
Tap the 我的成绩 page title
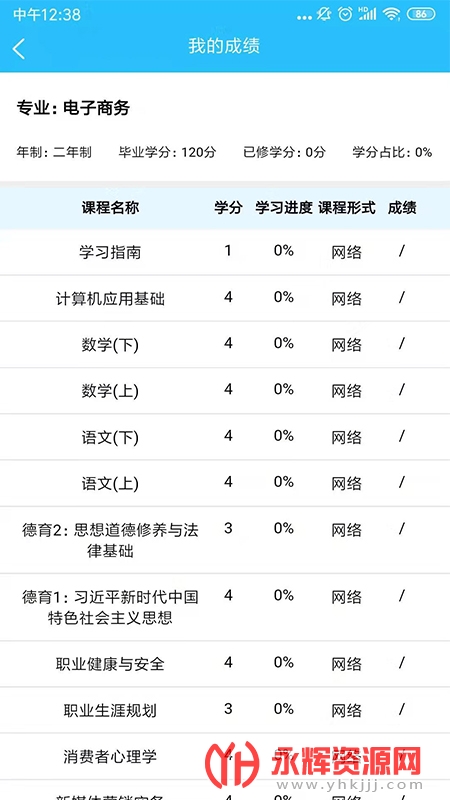click(x=224, y=46)
